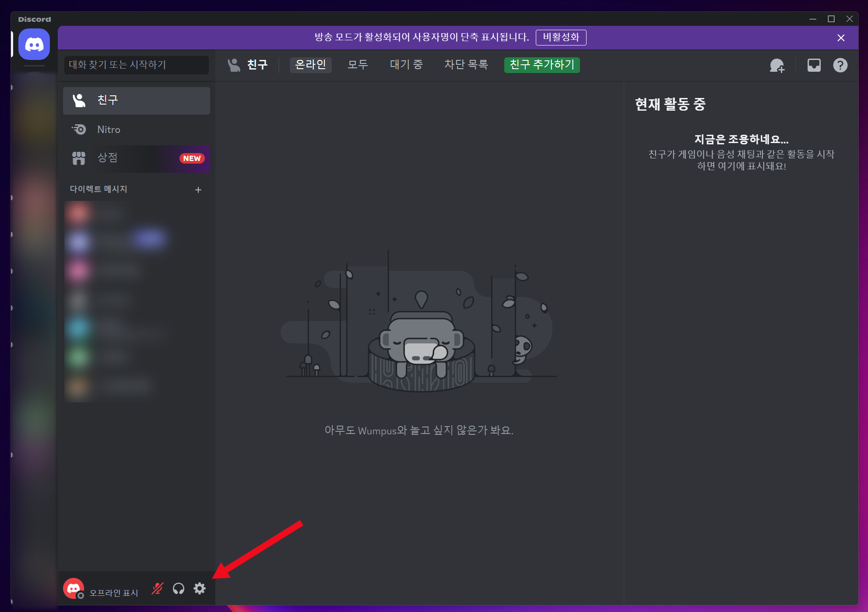This screenshot has height=612, width=868.
Task: Click the 친구 추가하기 button
Action: click(x=541, y=65)
